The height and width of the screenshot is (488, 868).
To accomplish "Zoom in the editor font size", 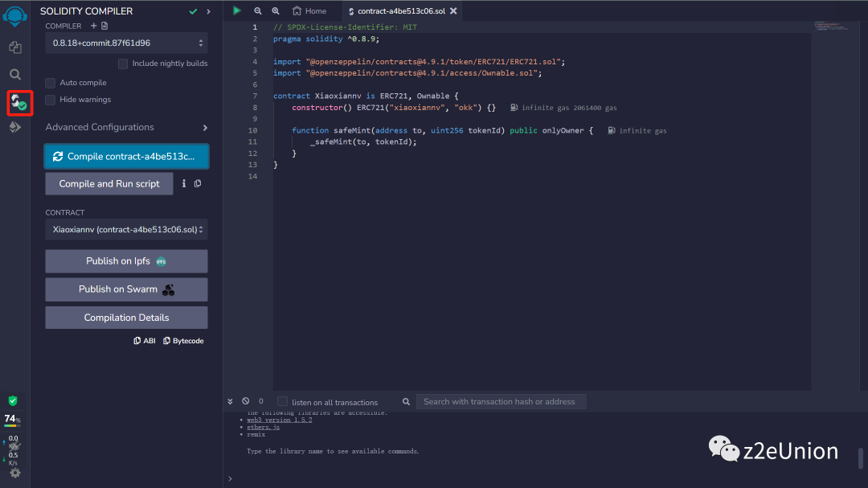I will [276, 11].
